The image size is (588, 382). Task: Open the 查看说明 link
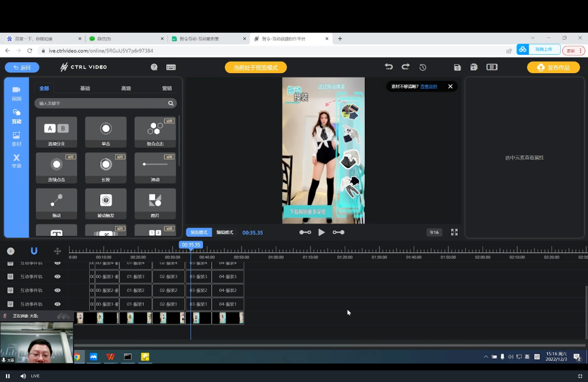(x=429, y=87)
